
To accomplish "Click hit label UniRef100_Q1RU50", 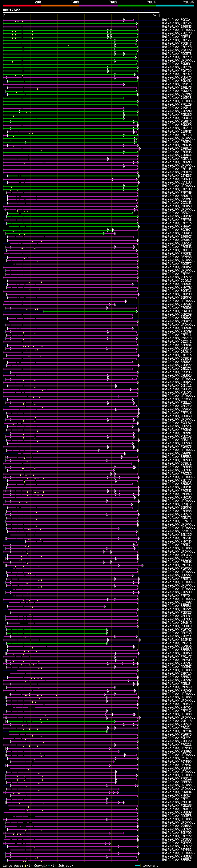I will [177, 206].
